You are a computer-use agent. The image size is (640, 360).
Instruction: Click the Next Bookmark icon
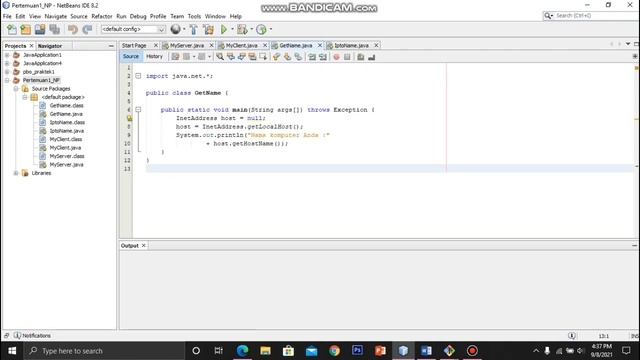[x=287, y=57]
